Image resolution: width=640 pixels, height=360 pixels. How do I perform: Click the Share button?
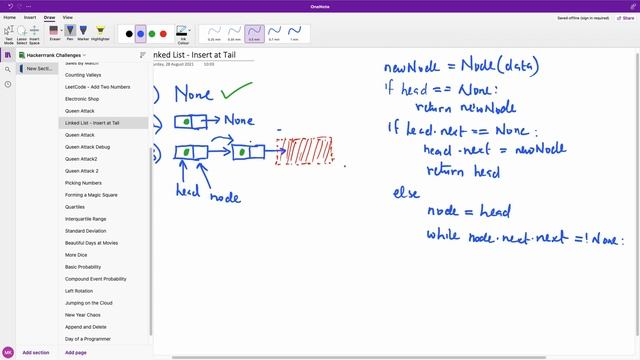tap(626, 18)
